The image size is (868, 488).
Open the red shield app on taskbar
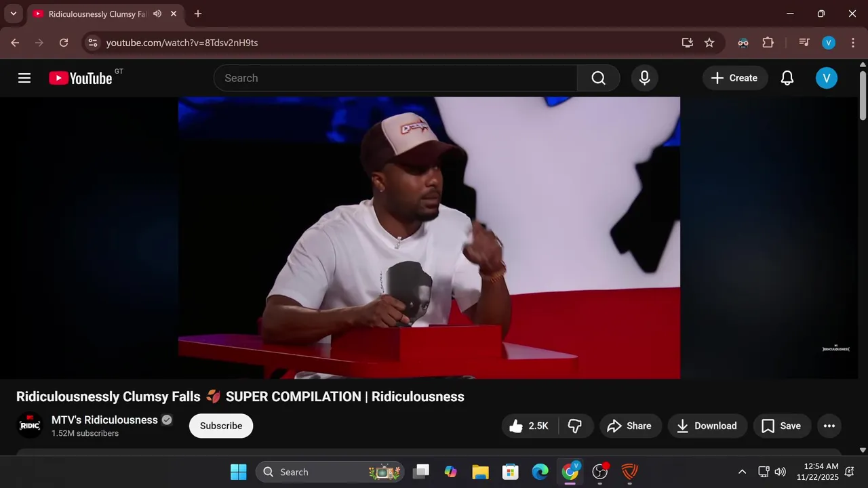(x=630, y=472)
